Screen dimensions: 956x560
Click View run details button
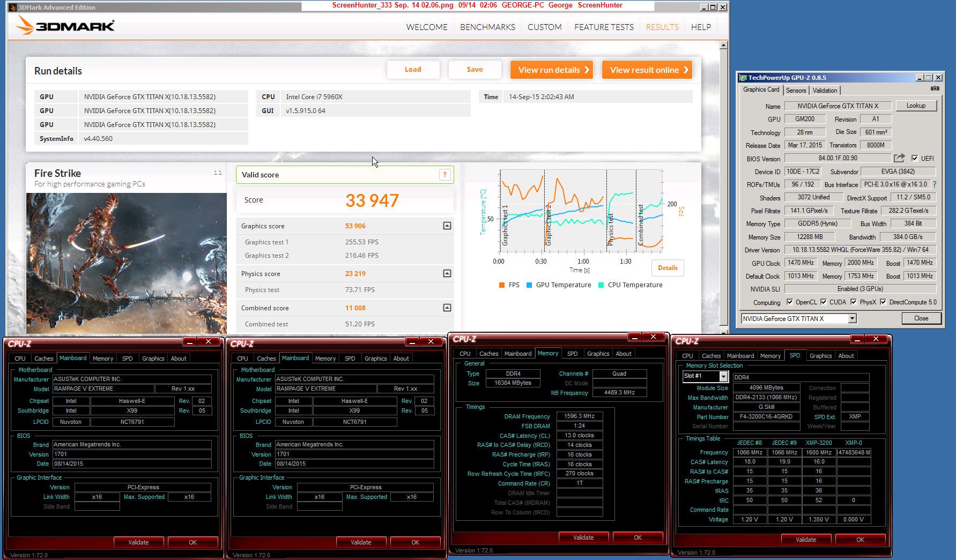[x=552, y=70]
